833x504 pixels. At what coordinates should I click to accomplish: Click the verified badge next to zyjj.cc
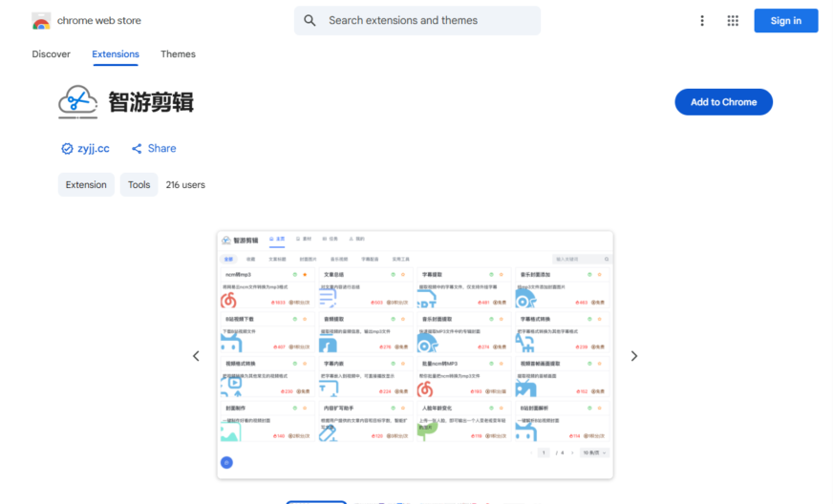(x=67, y=149)
